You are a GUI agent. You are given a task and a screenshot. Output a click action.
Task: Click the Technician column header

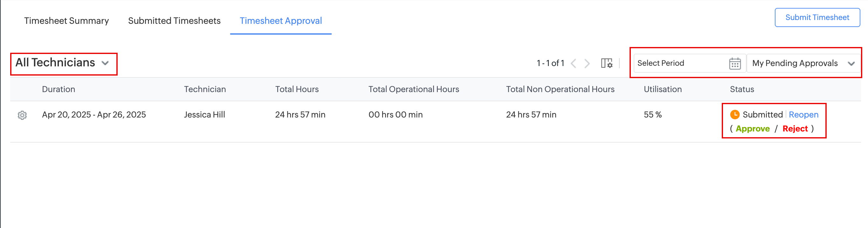click(205, 89)
